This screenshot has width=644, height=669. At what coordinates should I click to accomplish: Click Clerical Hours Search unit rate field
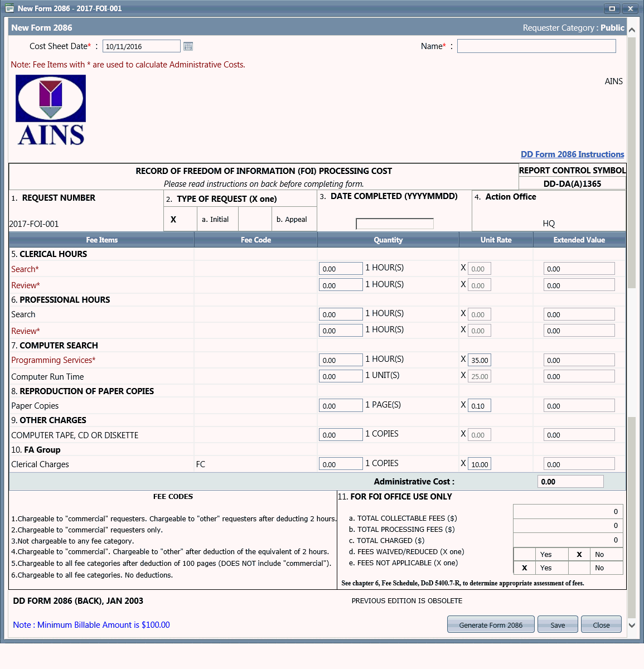[480, 269]
